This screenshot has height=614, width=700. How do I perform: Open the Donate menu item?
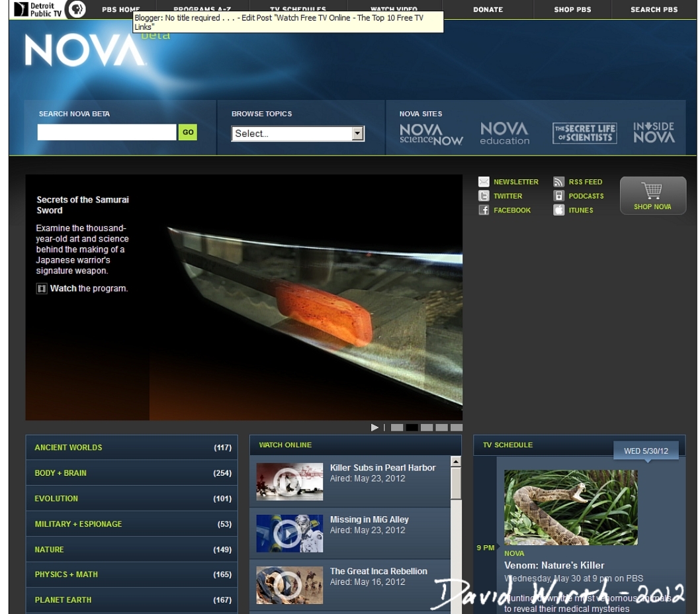488,9
